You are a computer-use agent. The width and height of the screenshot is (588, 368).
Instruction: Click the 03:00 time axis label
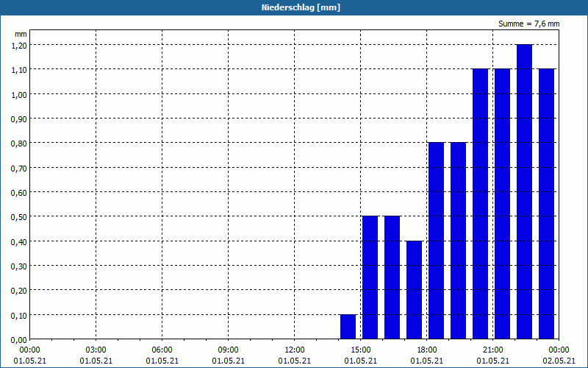point(96,350)
